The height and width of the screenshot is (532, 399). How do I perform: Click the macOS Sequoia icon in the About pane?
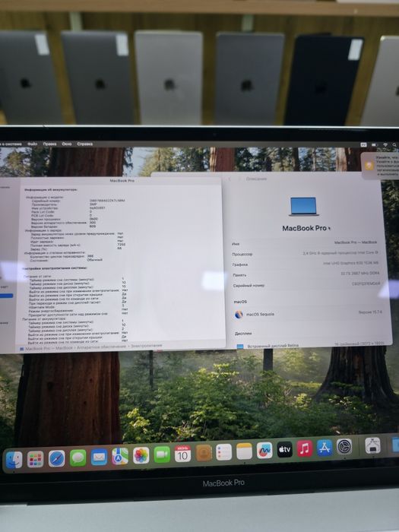[x=239, y=314]
